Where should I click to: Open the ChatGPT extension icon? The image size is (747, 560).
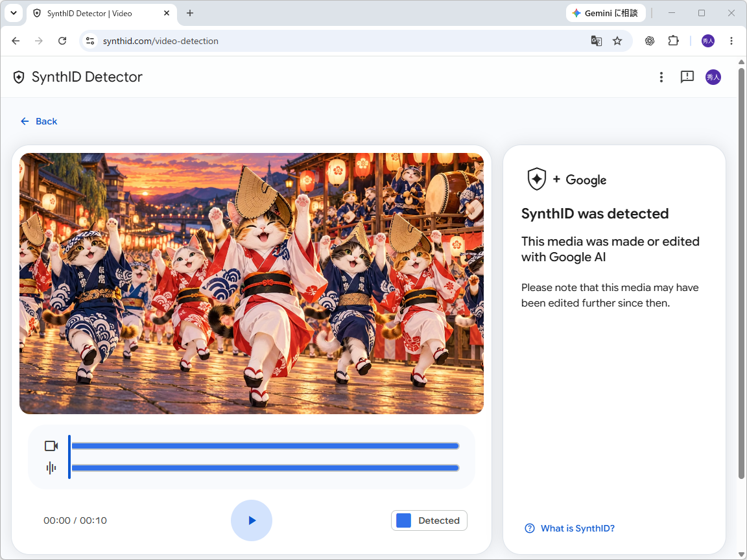649,41
